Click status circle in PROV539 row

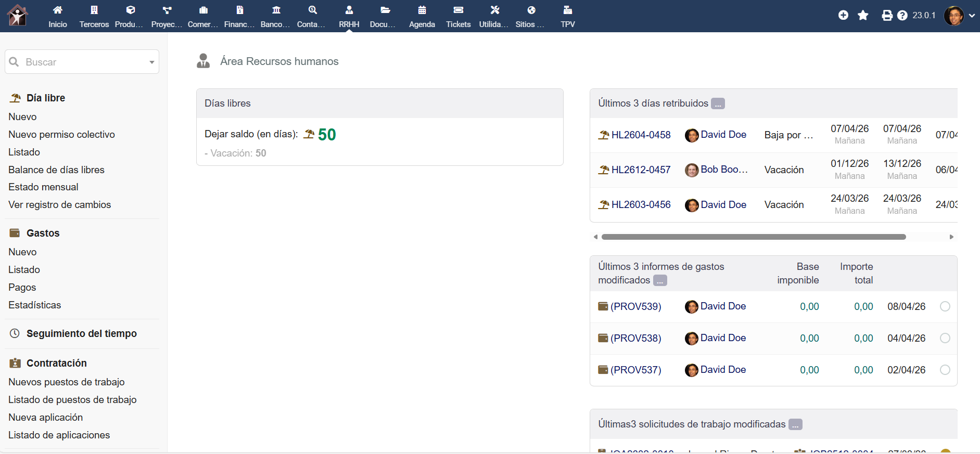(x=945, y=306)
